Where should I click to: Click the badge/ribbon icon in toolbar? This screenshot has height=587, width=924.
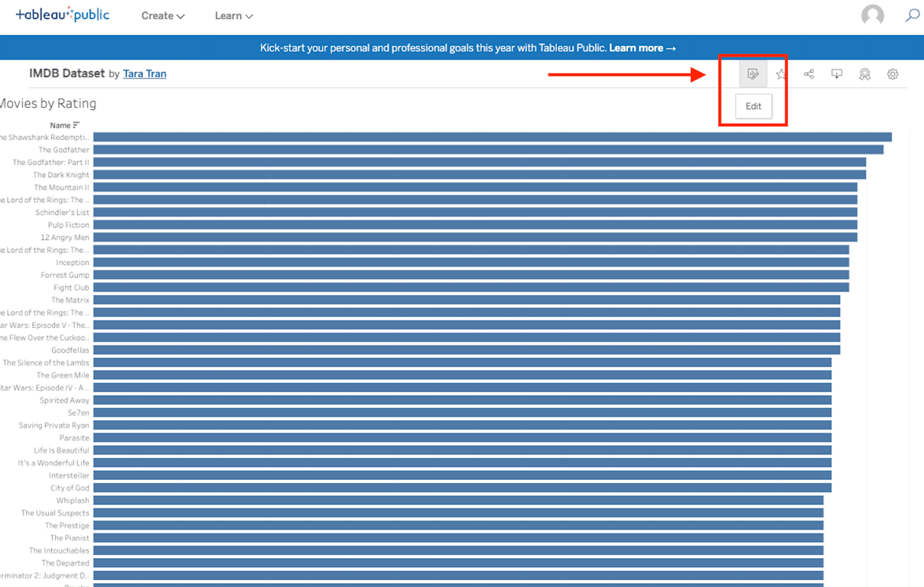[x=864, y=74]
